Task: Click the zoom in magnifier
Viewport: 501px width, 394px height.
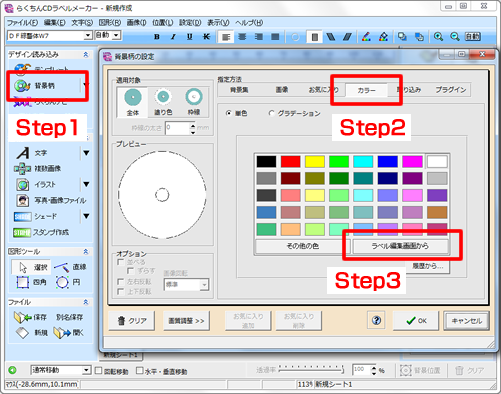Action: point(438,36)
